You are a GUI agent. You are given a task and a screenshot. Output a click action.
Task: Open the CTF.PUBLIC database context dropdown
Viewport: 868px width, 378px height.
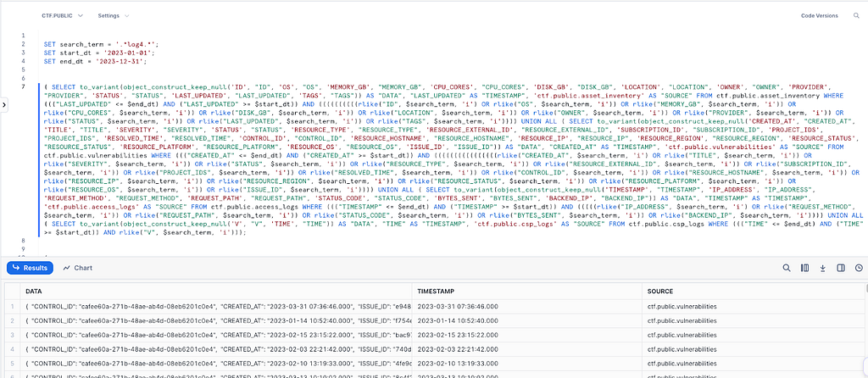tap(62, 16)
